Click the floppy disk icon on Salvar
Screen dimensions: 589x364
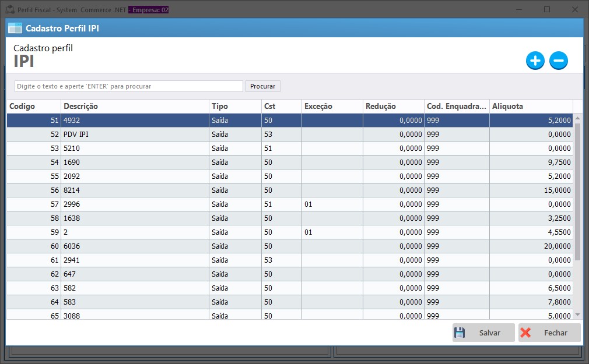(460, 333)
